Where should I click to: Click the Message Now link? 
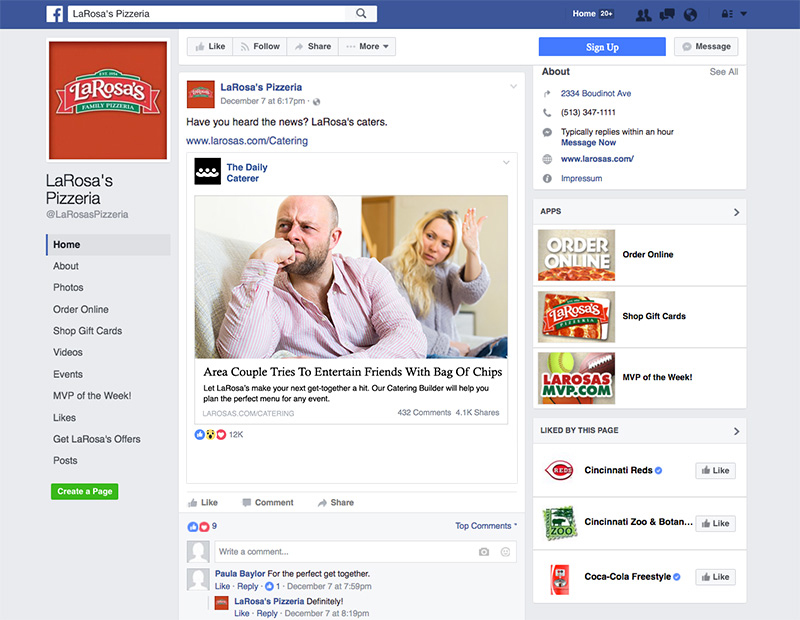pyautogui.click(x=588, y=143)
